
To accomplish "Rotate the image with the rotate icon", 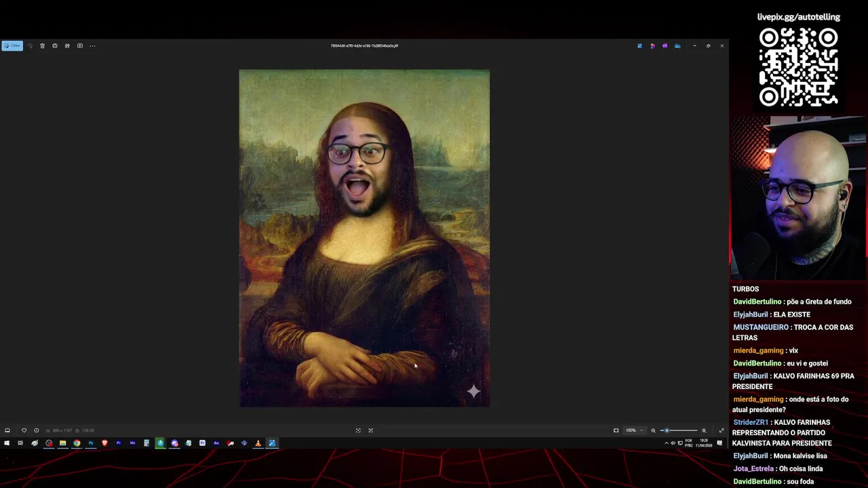I will click(x=30, y=46).
